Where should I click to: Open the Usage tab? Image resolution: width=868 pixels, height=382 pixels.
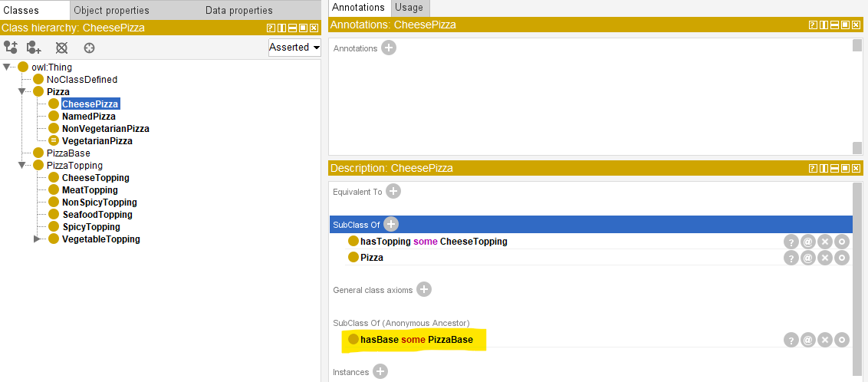pyautogui.click(x=409, y=8)
